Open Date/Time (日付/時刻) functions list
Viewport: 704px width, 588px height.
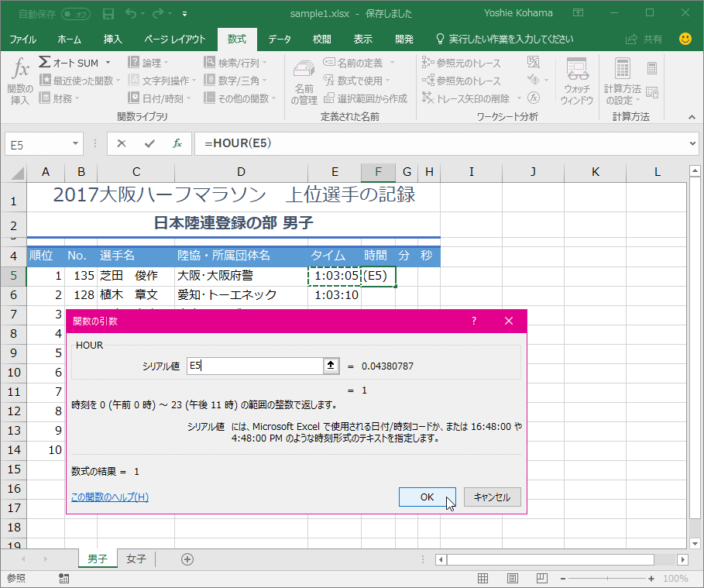click(x=160, y=98)
